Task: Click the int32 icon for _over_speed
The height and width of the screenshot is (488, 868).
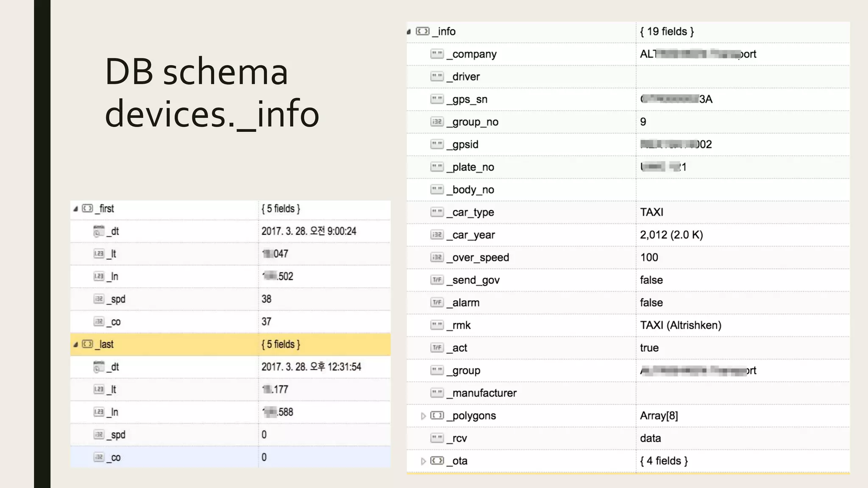Action: click(x=437, y=258)
